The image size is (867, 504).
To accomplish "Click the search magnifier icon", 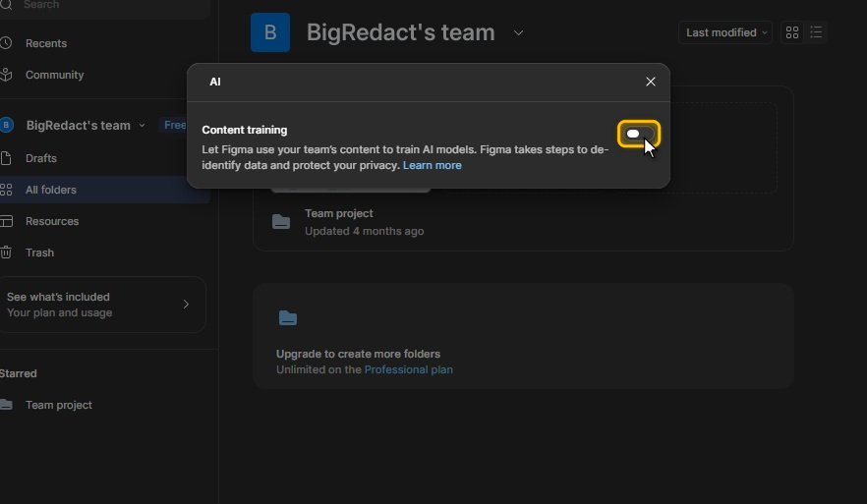I will coord(6,4).
